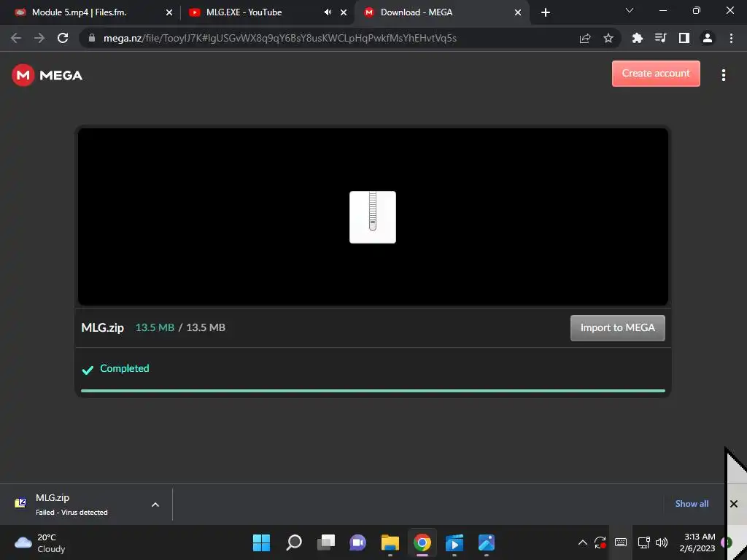Viewport: 747px width, 560px height.
Task: Mute the MLG.EXE YouTube tab audio
Action: point(328,12)
